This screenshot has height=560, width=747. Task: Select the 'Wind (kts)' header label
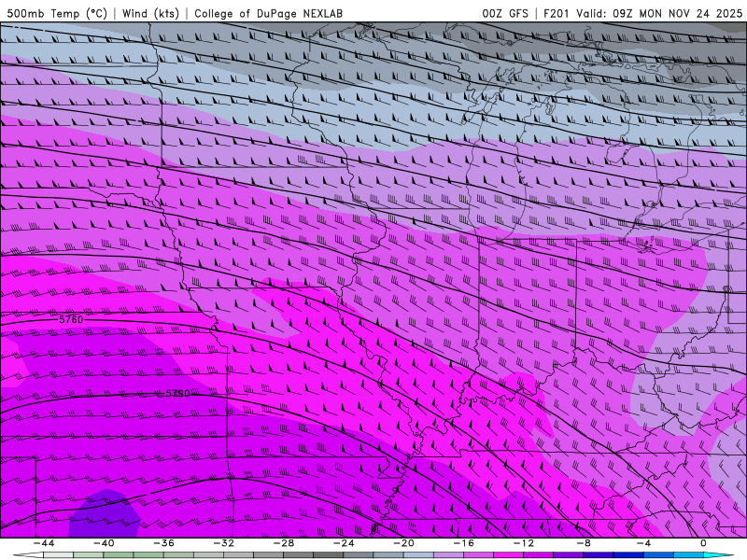pyautogui.click(x=150, y=13)
